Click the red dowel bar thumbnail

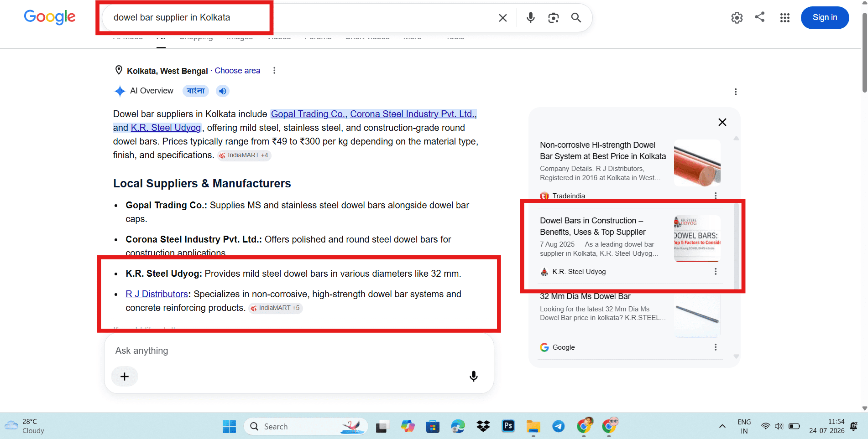[697, 163]
